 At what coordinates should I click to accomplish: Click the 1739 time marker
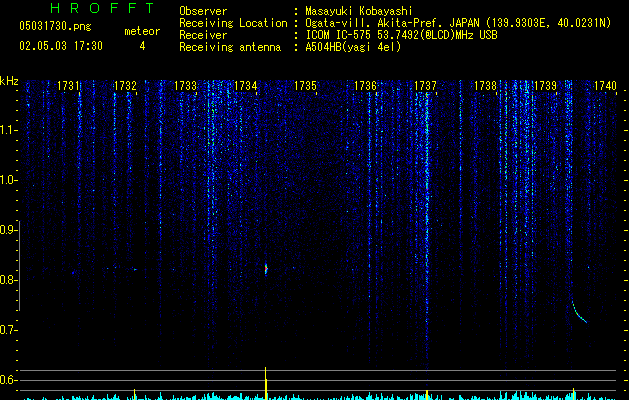[x=546, y=86]
